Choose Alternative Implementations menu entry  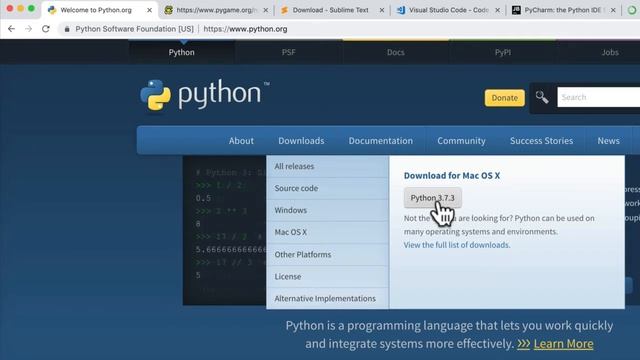[x=328, y=298]
